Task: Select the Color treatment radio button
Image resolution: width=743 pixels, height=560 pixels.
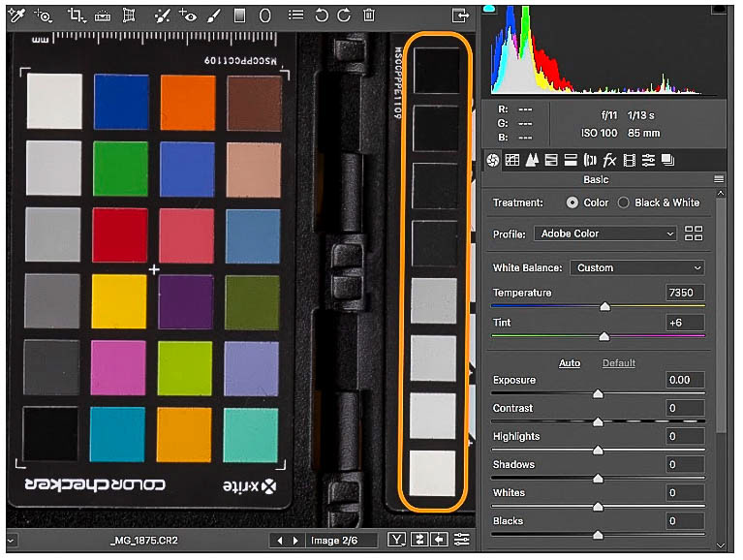Action: (573, 202)
